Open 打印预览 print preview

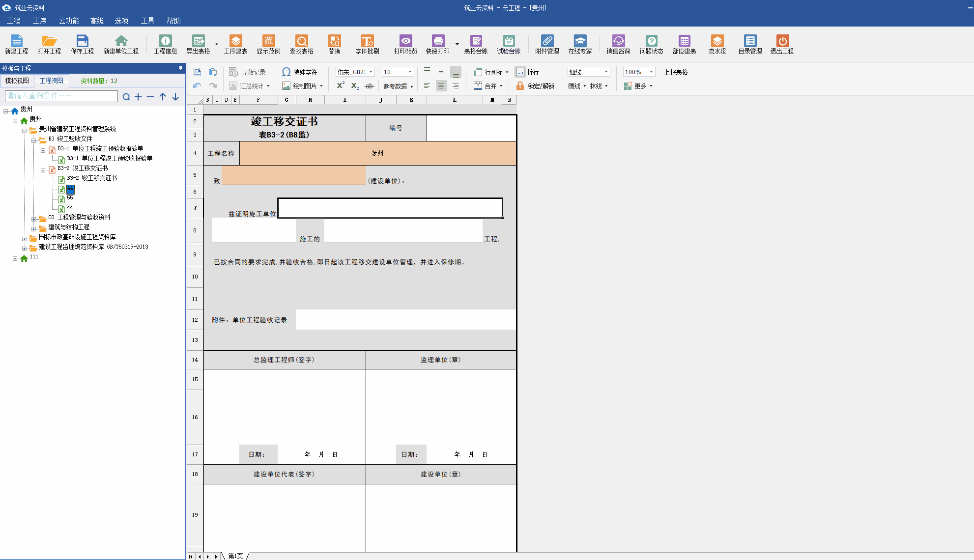pyautogui.click(x=405, y=44)
